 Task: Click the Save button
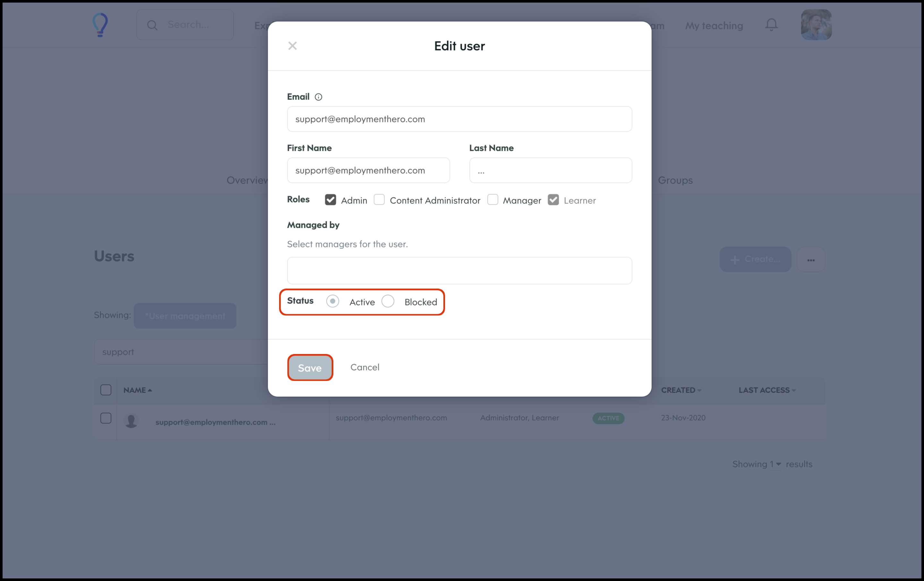click(310, 367)
